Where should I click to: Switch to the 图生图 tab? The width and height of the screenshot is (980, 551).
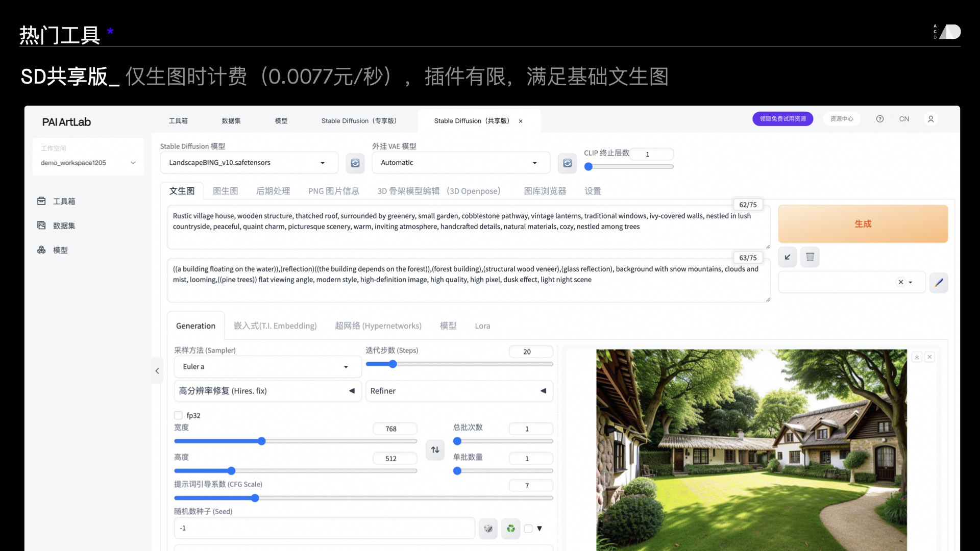225,191
